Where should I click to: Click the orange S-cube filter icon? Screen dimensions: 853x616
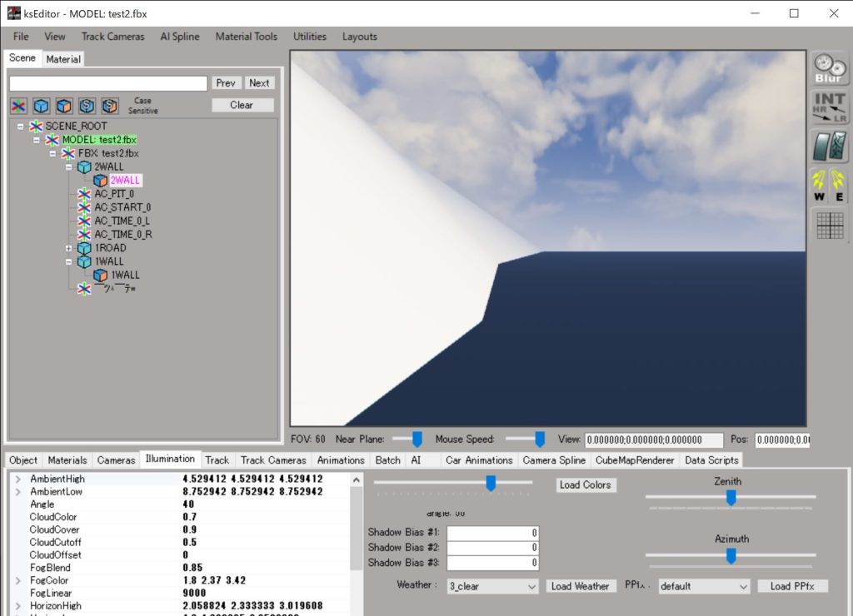tap(110, 106)
